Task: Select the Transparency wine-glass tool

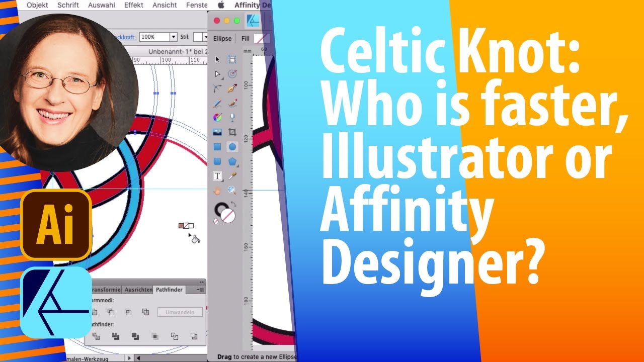Action: 232,118
